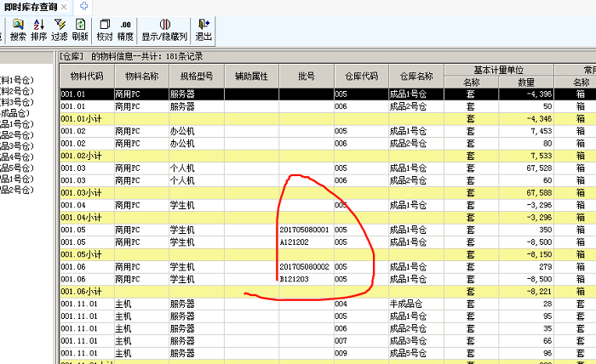
Task: Select the 仓库名称 column header
Action: point(415,76)
